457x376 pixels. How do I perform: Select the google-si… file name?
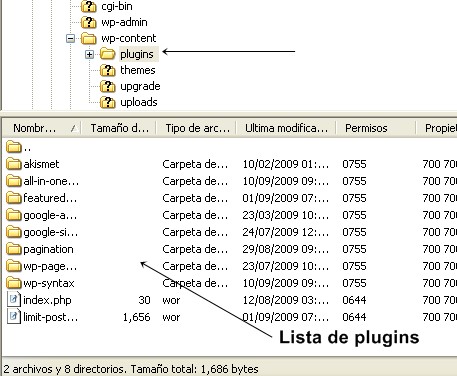[x=51, y=232]
